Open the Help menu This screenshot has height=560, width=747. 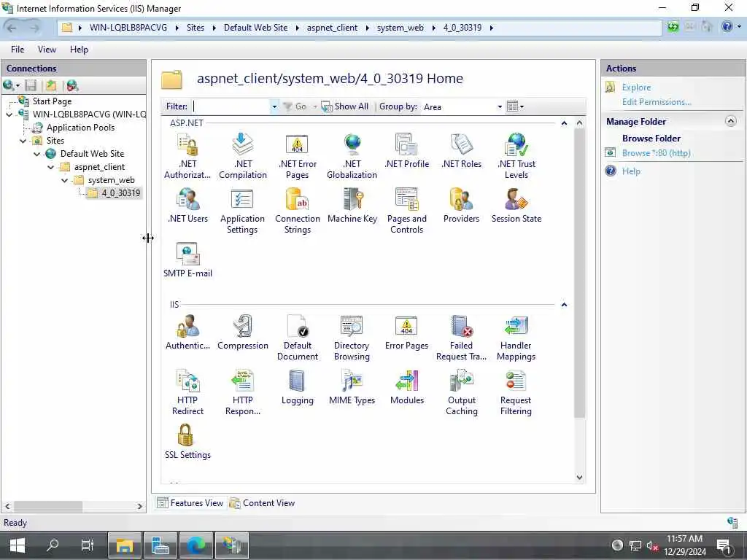(x=79, y=50)
